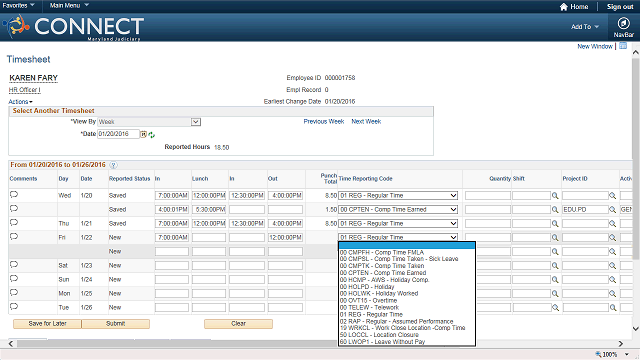Click Save for Later button
The width and height of the screenshot is (640, 360).
[47, 324]
